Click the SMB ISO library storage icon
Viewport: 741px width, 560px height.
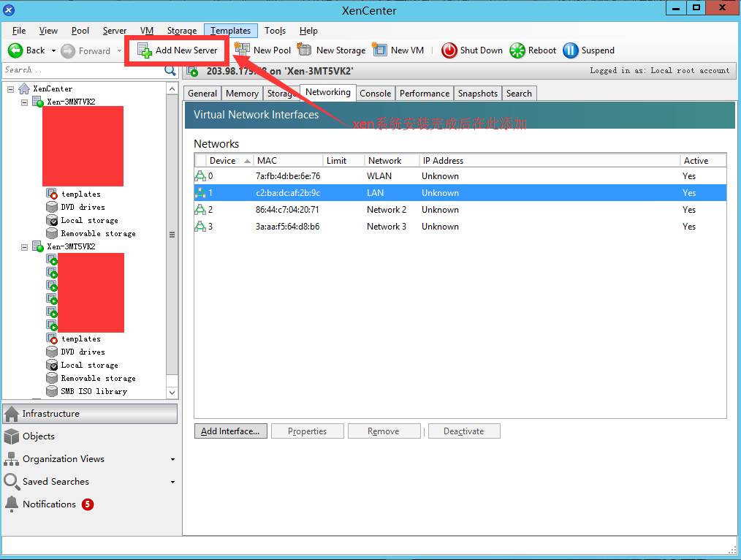pyautogui.click(x=52, y=391)
